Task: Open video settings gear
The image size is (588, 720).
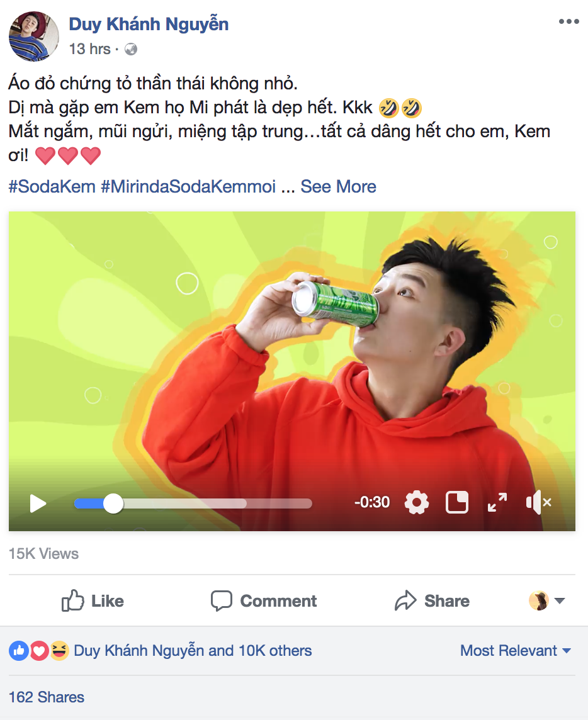Action: pyautogui.click(x=416, y=502)
